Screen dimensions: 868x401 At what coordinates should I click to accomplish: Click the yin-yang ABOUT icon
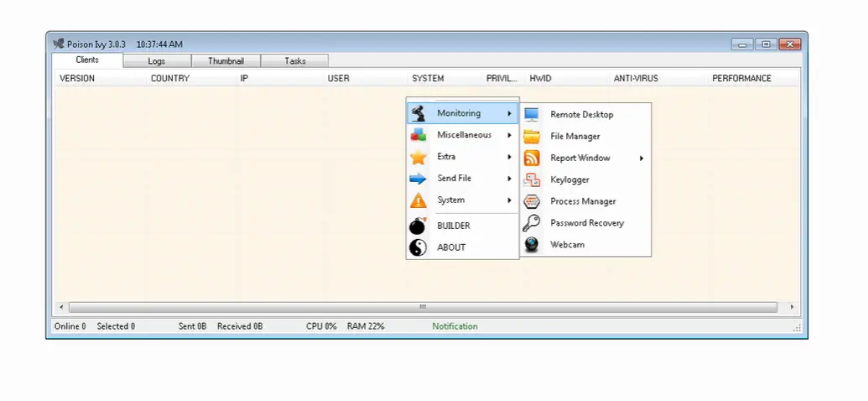click(x=418, y=247)
